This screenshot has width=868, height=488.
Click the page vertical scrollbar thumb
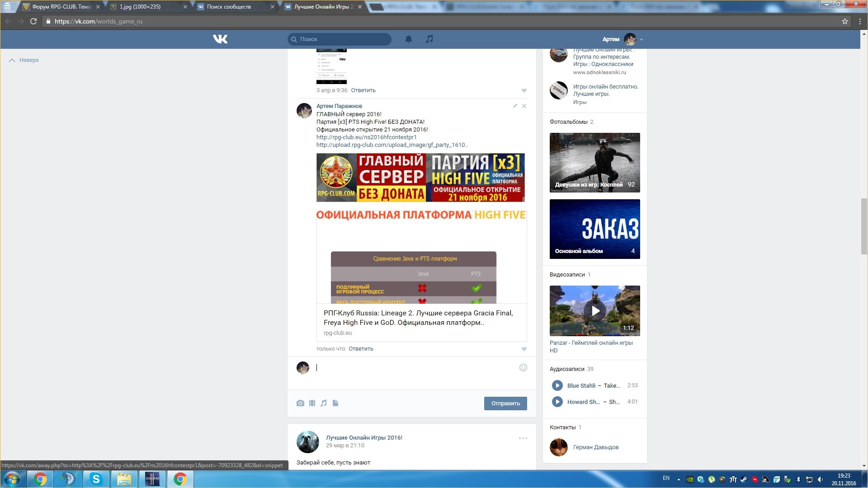[x=864, y=226]
